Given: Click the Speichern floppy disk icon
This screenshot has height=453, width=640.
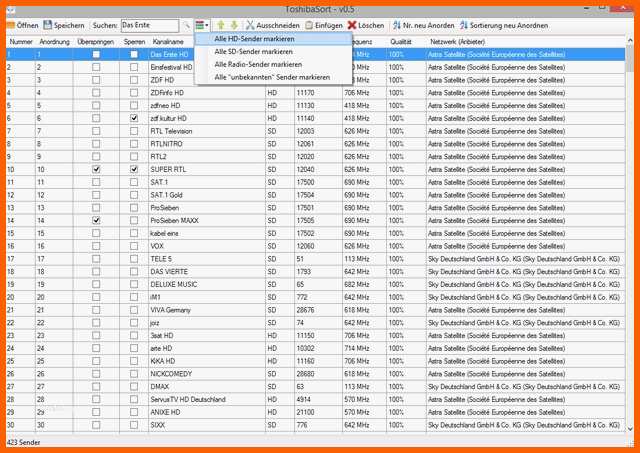Looking at the screenshot, I should coord(48,25).
